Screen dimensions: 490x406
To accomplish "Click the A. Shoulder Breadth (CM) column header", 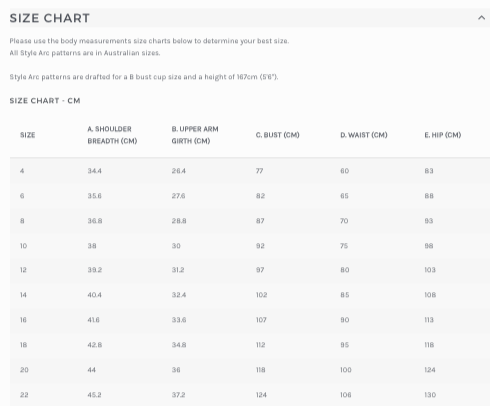I will click(x=112, y=135).
